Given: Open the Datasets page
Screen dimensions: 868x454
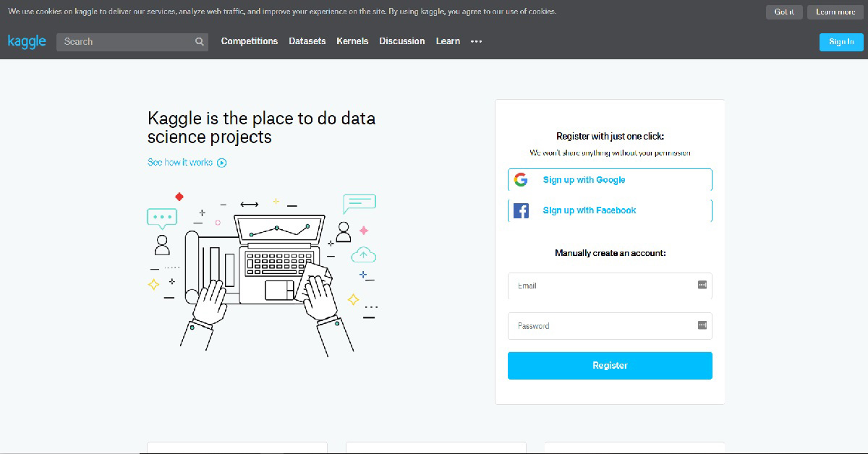Looking at the screenshot, I should click(x=307, y=41).
